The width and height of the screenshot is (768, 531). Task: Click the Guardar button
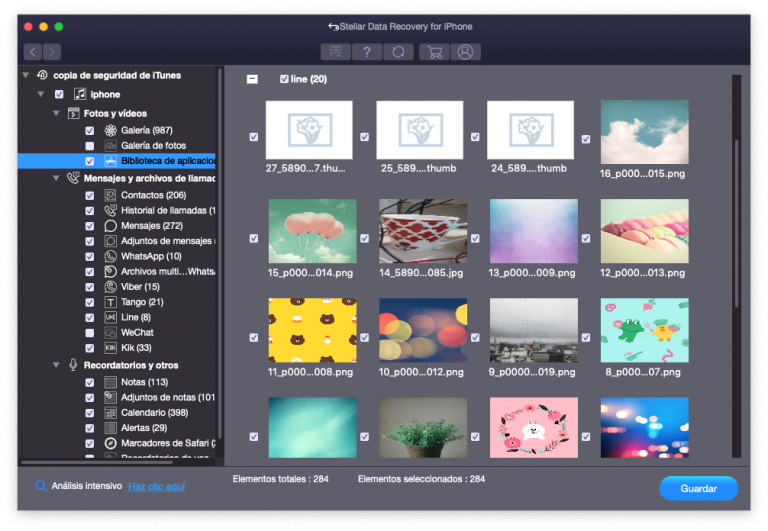(x=698, y=488)
